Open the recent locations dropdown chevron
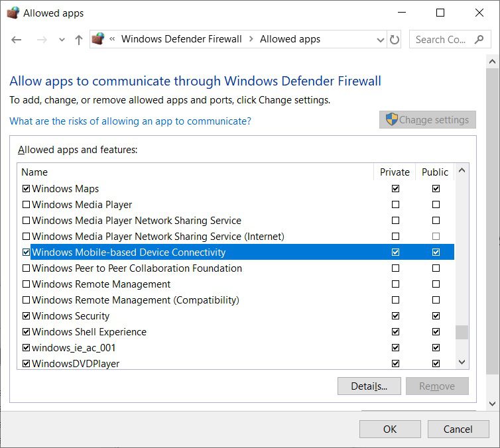 (62, 40)
